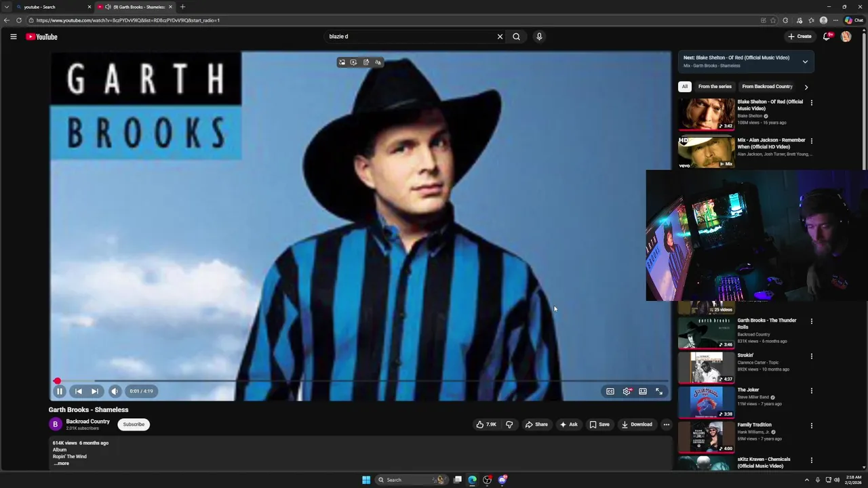Open a new browser tab

(x=182, y=7)
